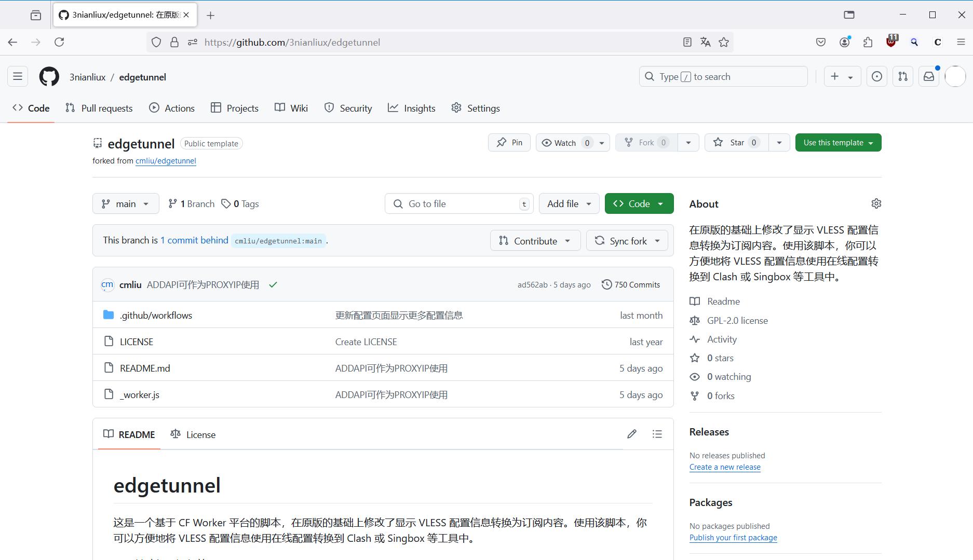
Task: Open the Sync fork dropdown
Action: (x=627, y=240)
